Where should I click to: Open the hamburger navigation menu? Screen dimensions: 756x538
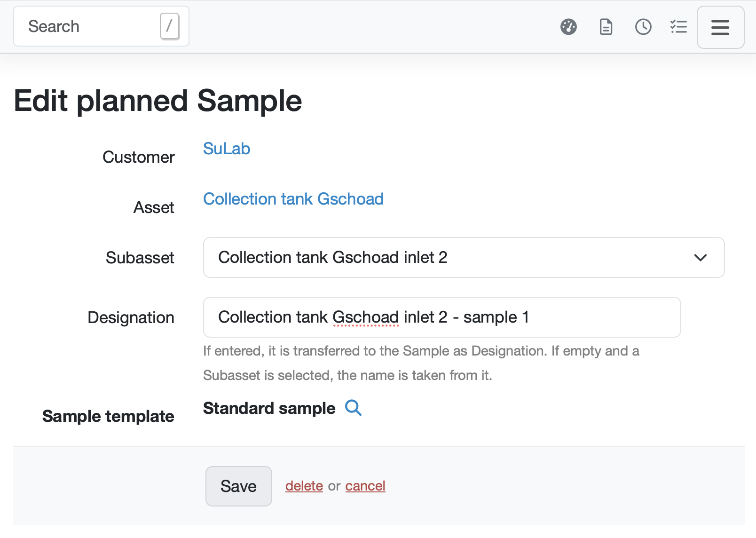coord(720,27)
